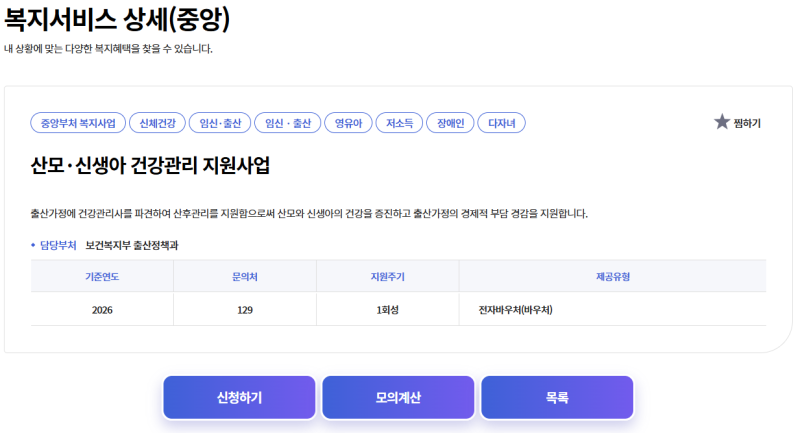800x433 pixels.
Task: Click the spaced 임신 · 출산 tag
Action: click(288, 123)
